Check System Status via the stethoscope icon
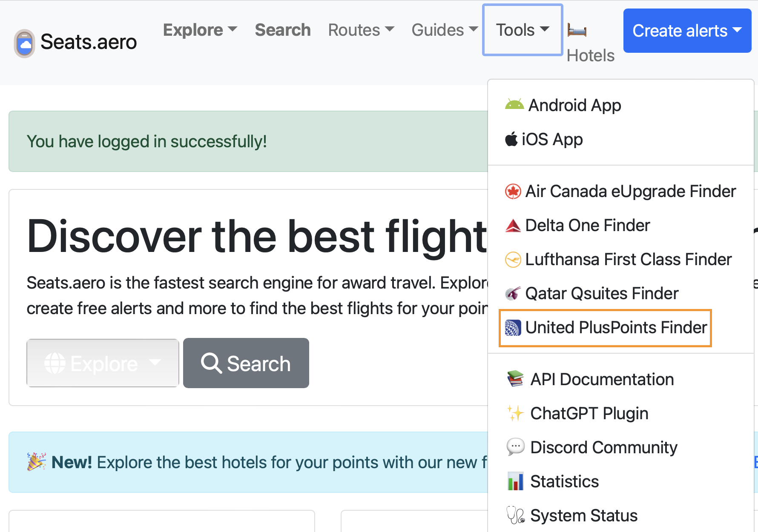 click(x=516, y=515)
